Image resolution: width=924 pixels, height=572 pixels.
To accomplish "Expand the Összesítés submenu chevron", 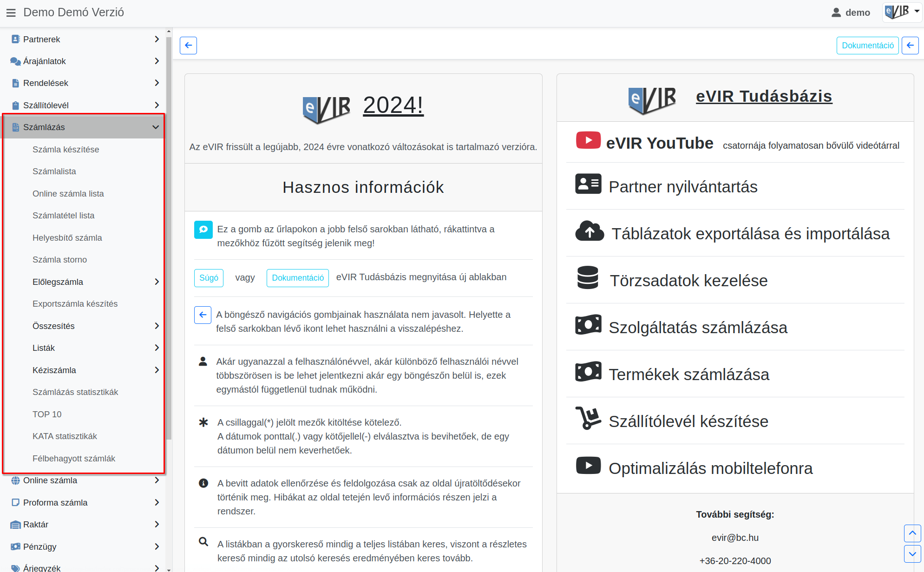I will click(x=157, y=326).
